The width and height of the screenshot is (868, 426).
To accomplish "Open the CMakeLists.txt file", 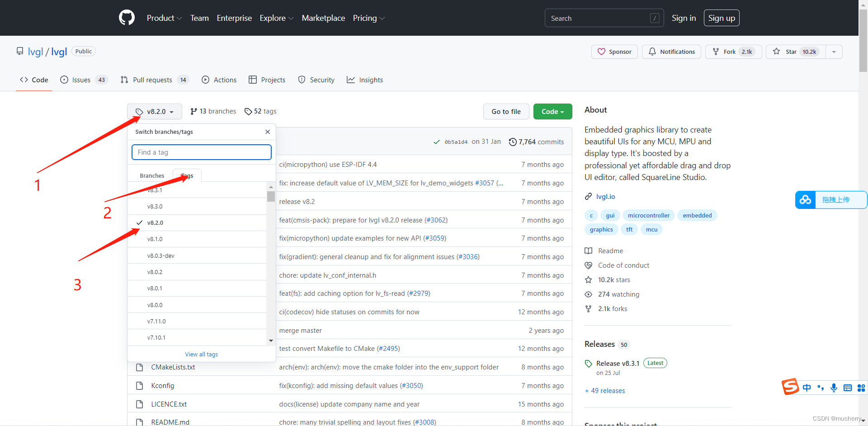I will pyautogui.click(x=173, y=367).
